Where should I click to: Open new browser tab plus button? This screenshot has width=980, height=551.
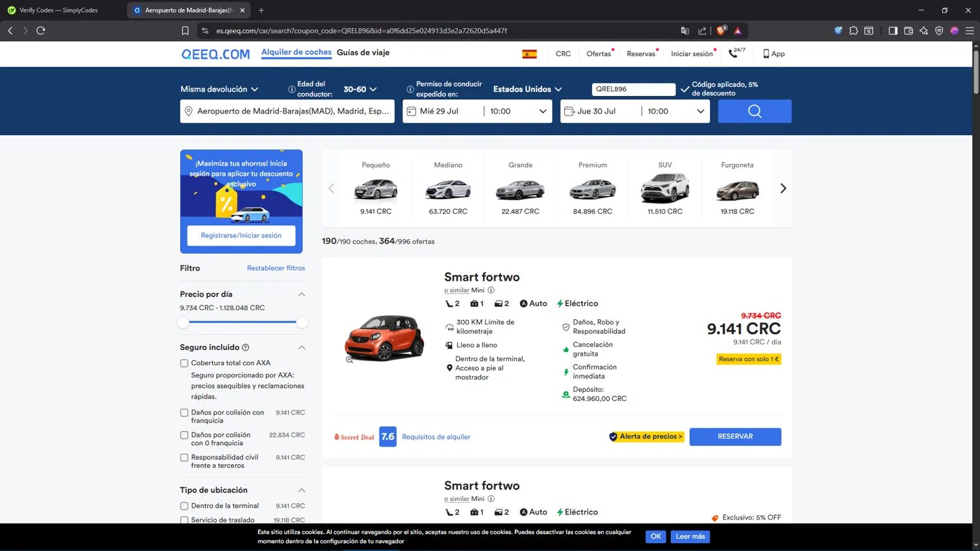pyautogui.click(x=261, y=10)
